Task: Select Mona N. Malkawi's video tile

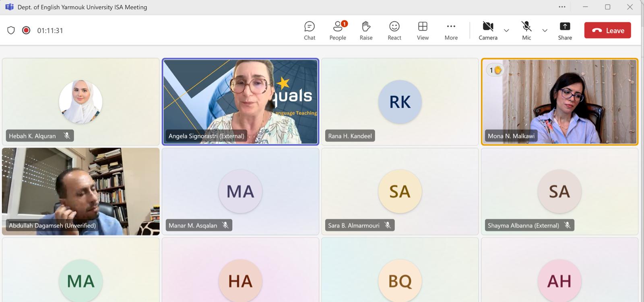Action: [559, 101]
